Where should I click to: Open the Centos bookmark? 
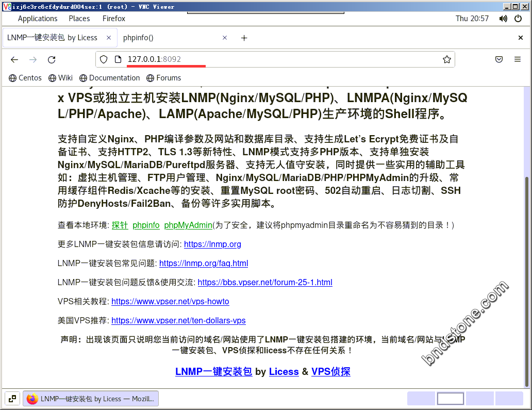click(x=25, y=78)
